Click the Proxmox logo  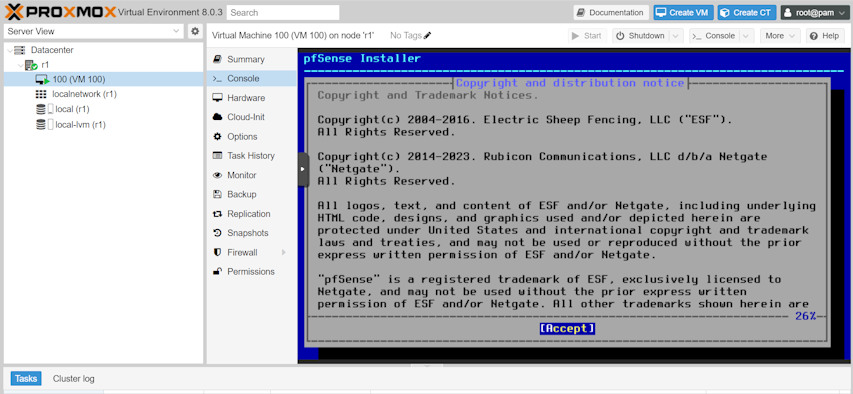coord(60,11)
